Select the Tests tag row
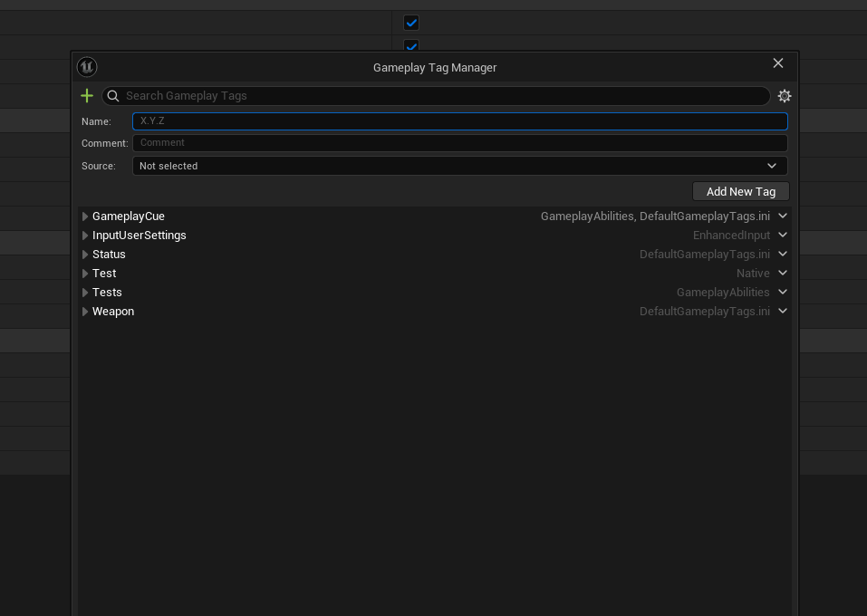This screenshot has height=616, width=867. (435, 292)
